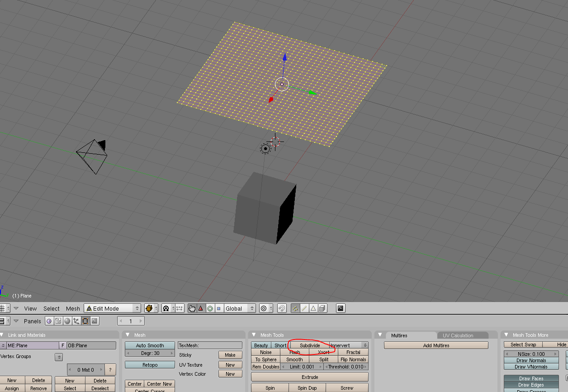Click the Add Multires button
The width and height of the screenshot is (568, 392).
pos(436,345)
